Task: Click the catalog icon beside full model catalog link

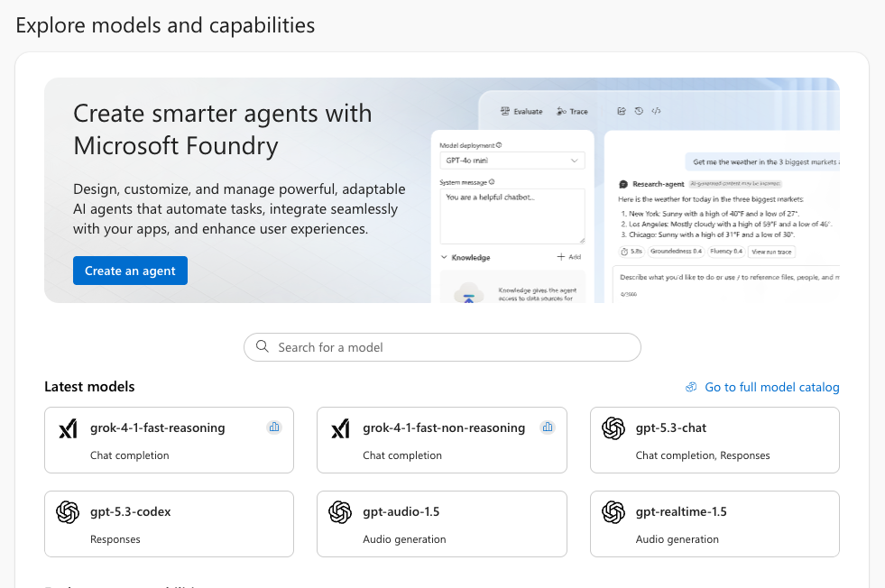Action: pyautogui.click(x=691, y=387)
